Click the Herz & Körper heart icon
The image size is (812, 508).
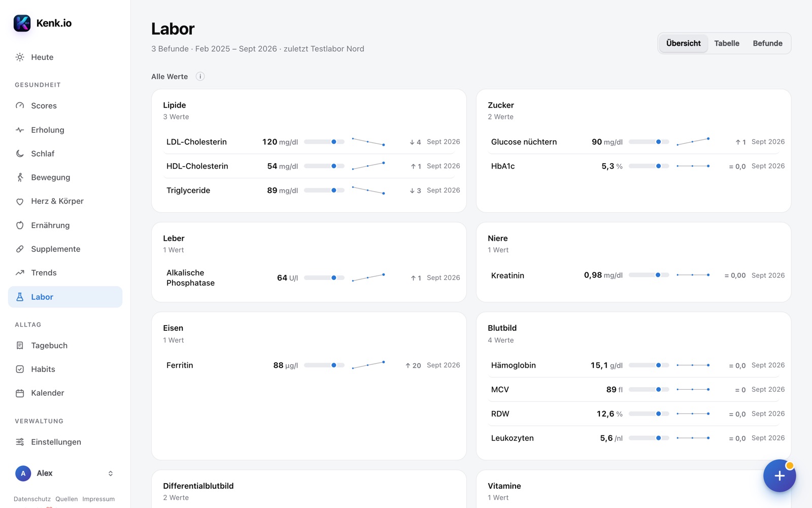coord(20,201)
